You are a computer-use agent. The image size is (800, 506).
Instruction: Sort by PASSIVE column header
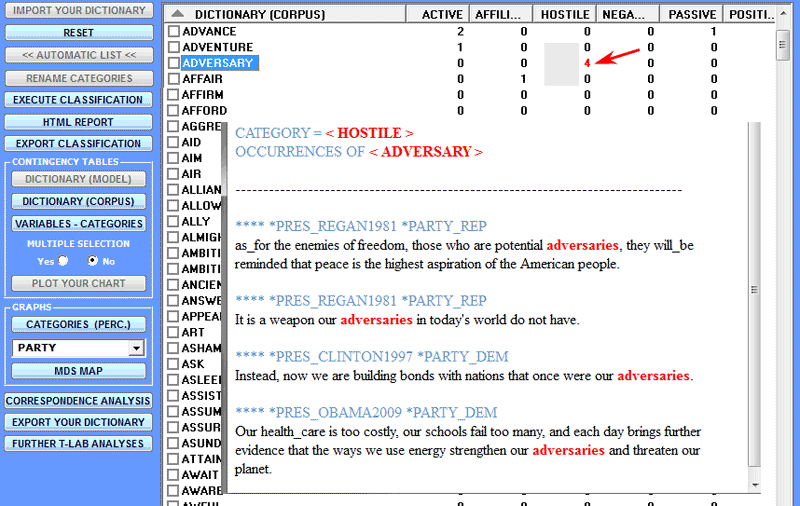coord(691,14)
